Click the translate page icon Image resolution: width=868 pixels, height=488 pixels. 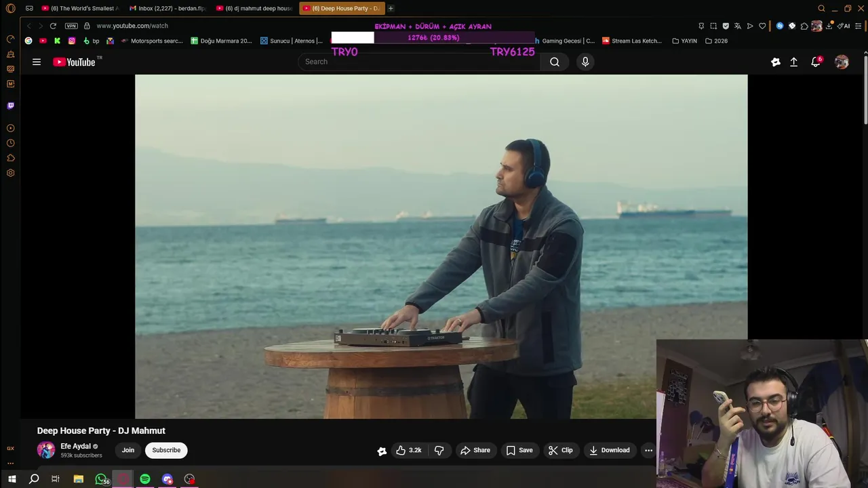[x=738, y=26]
